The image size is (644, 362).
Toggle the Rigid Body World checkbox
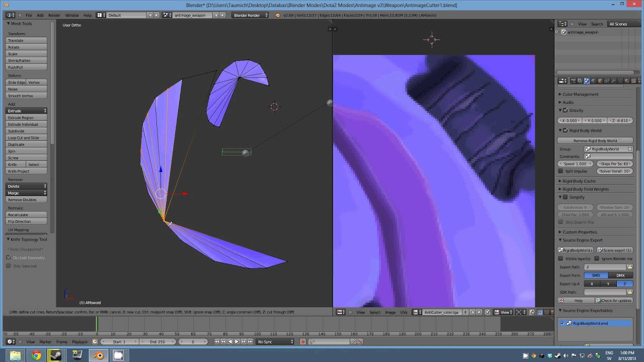(x=565, y=131)
